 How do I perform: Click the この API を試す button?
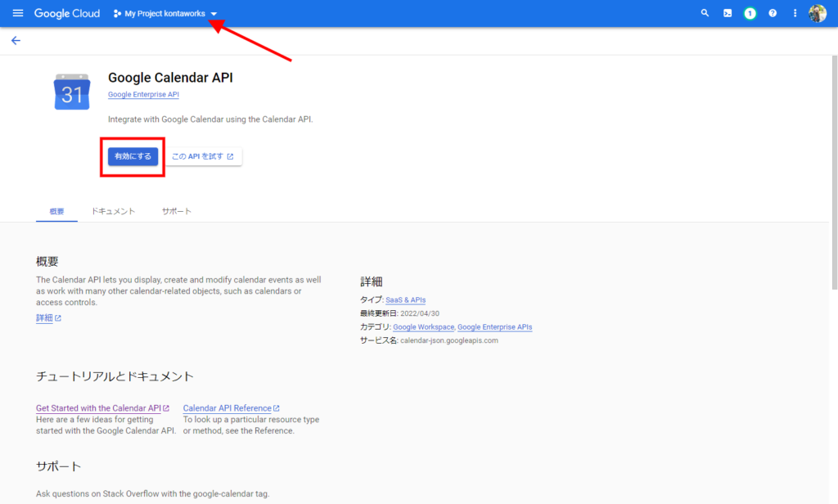pos(203,156)
